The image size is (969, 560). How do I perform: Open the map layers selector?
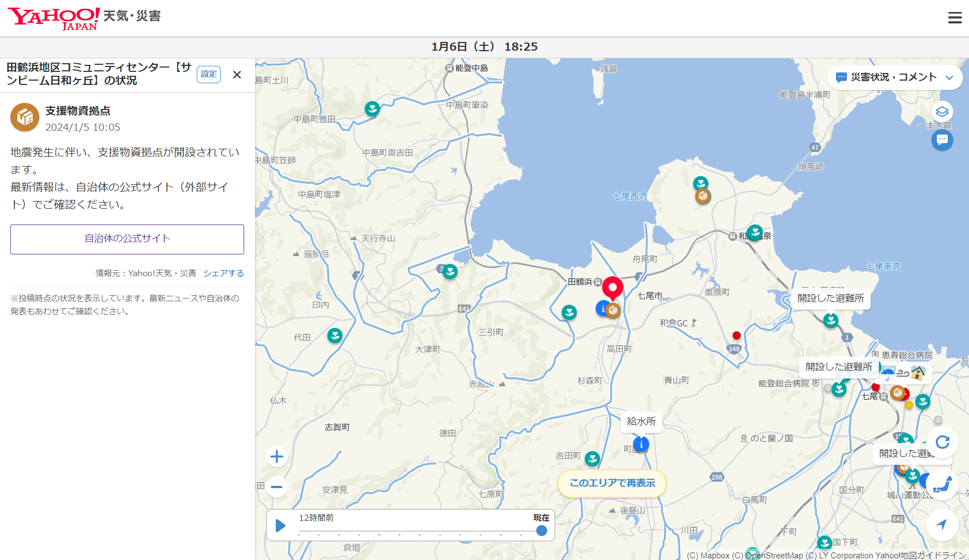tap(942, 112)
